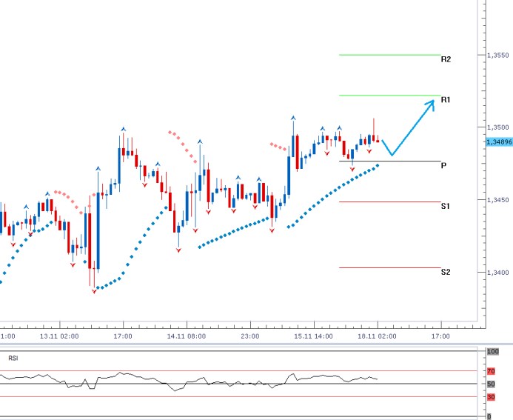The image size is (513, 420).
Task: Click the R2 resistance level label
Action: (x=446, y=59)
